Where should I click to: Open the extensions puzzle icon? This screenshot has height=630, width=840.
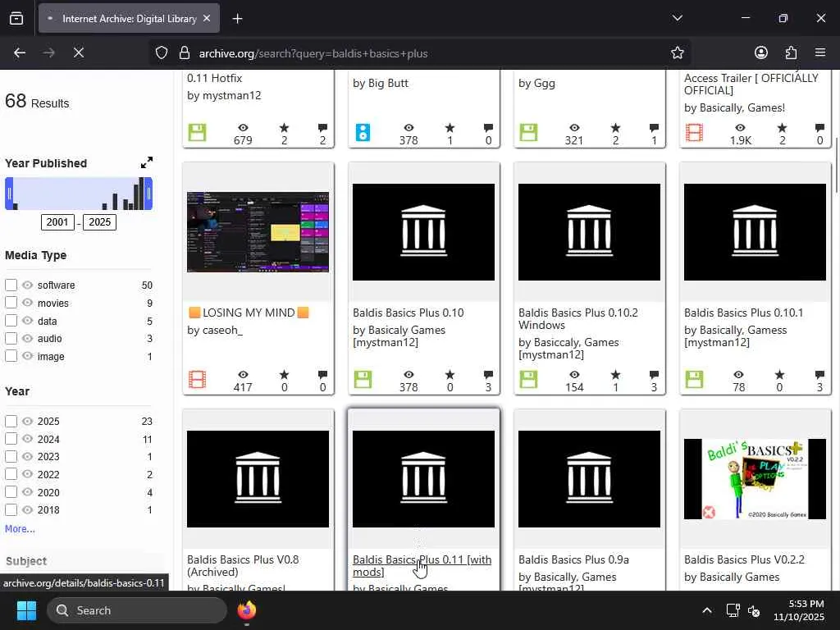(x=791, y=52)
